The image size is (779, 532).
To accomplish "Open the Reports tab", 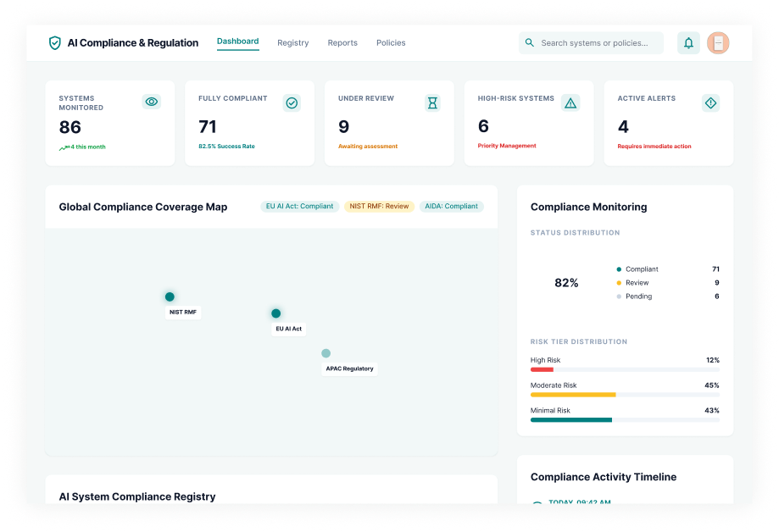I will click(342, 43).
